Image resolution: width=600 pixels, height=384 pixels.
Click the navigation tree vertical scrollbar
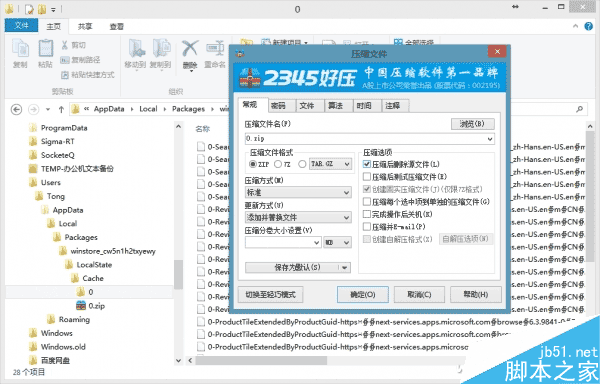point(178,274)
